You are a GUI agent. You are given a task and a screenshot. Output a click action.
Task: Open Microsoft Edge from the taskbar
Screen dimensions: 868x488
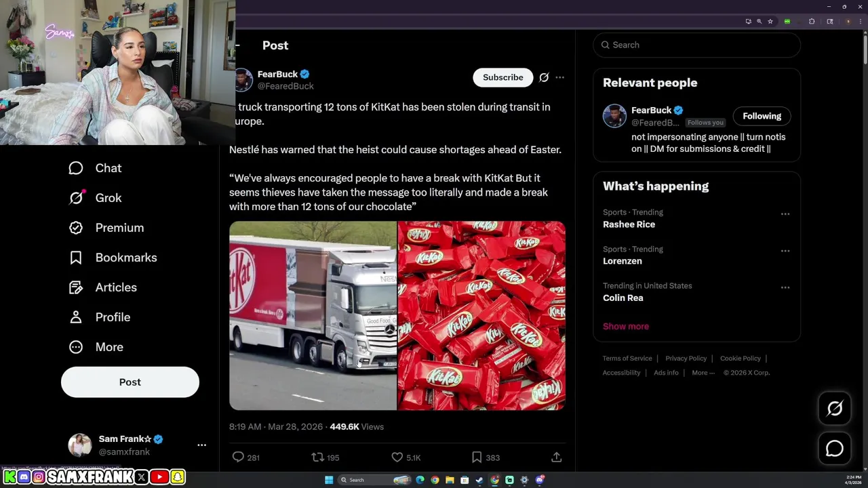tap(420, 480)
